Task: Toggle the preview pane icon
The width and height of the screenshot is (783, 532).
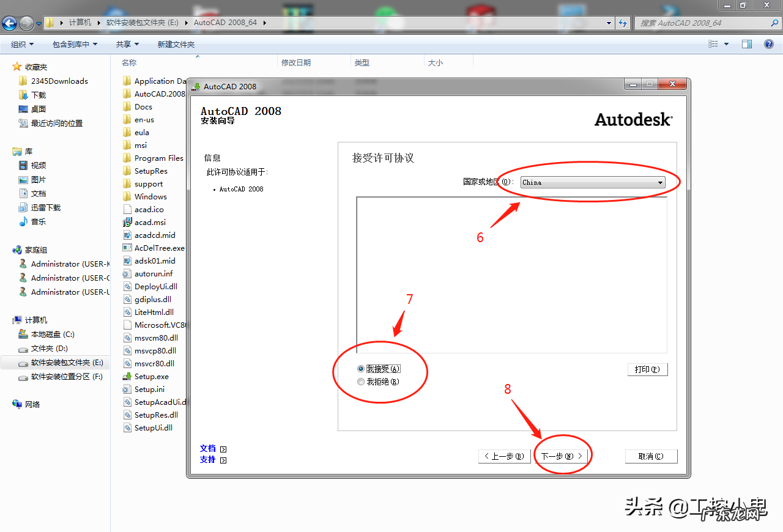Action: (746, 44)
